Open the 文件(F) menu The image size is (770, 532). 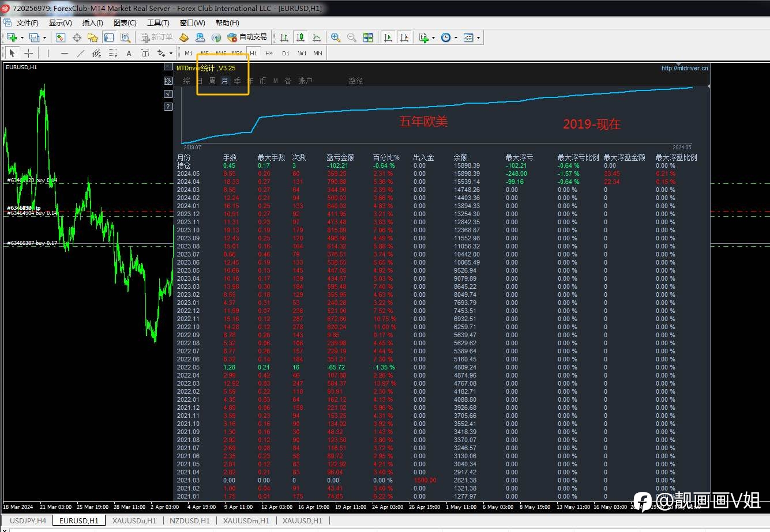point(28,23)
